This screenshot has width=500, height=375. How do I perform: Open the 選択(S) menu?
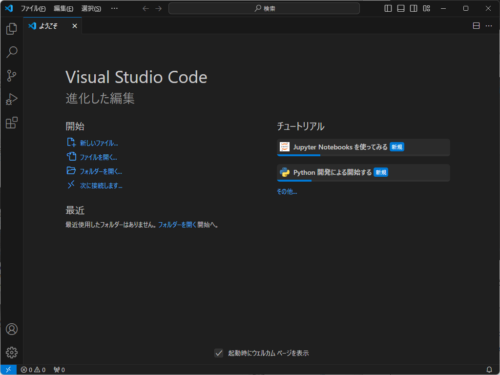91,8
